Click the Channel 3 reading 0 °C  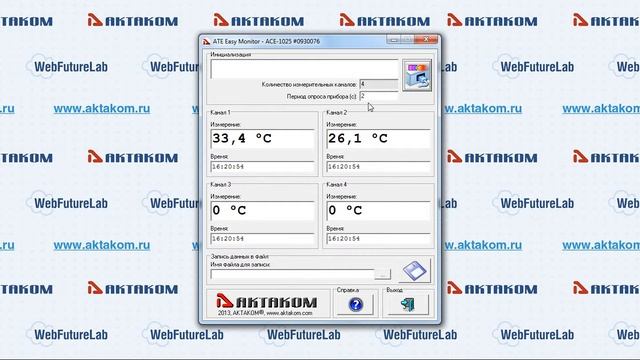click(262, 211)
